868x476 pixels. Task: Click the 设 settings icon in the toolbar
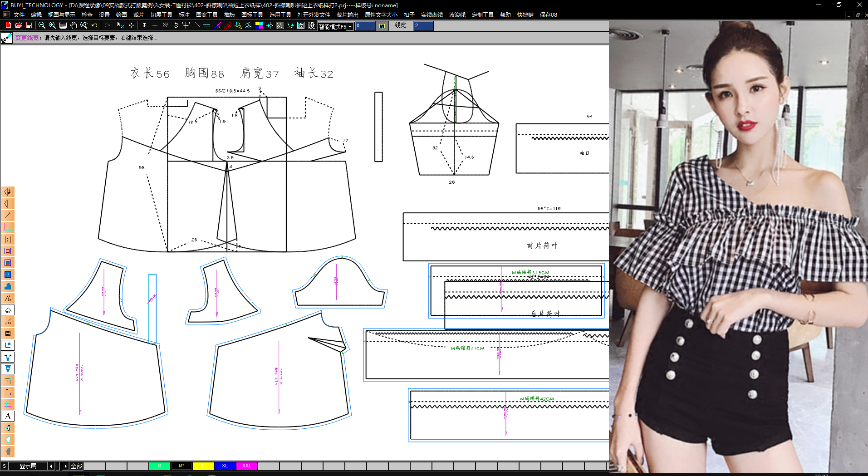click(x=311, y=25)
